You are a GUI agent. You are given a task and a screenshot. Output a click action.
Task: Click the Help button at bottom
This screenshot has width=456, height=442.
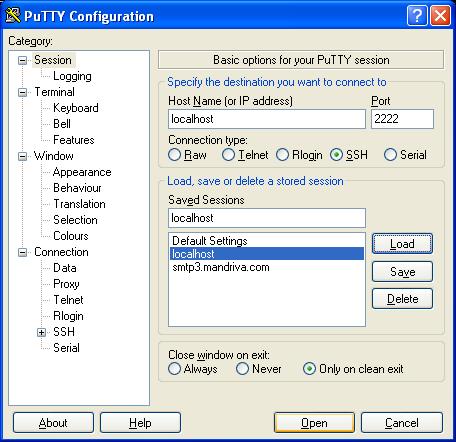pyautogui.click(x=140, y=423)
